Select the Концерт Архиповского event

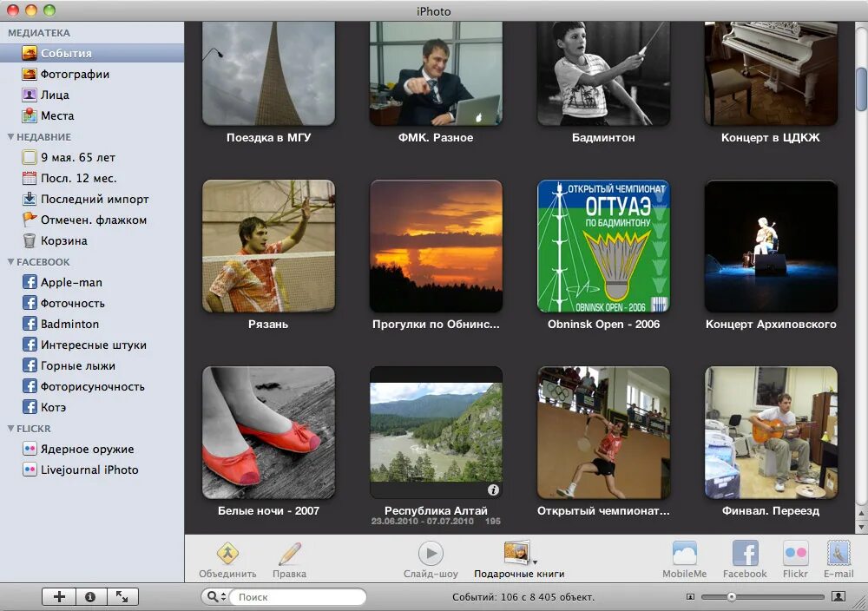pyautogui.click(x=771, y=246)
